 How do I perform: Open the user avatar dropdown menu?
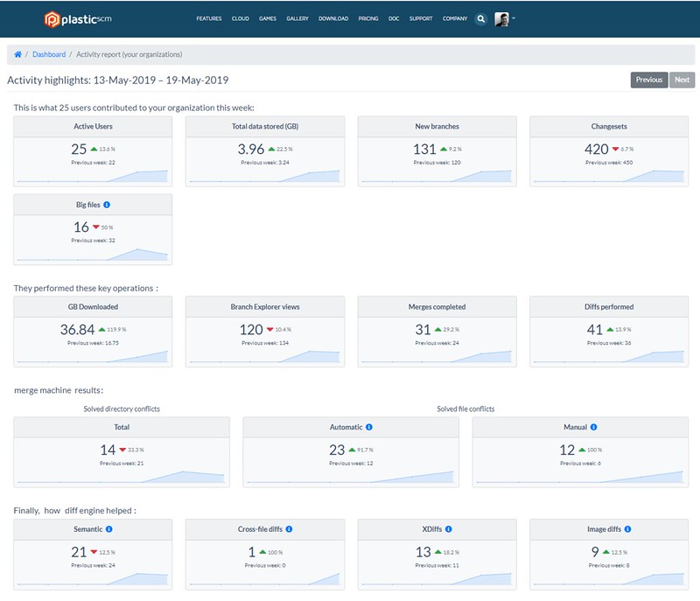pyautogui.click(x=505, y=18)
